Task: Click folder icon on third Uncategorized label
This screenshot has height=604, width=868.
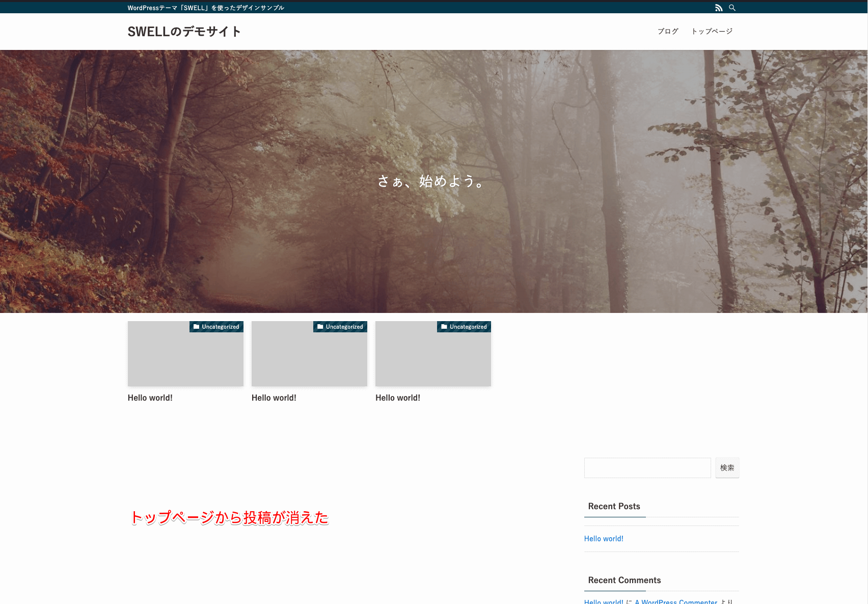Action: point(443,327)
